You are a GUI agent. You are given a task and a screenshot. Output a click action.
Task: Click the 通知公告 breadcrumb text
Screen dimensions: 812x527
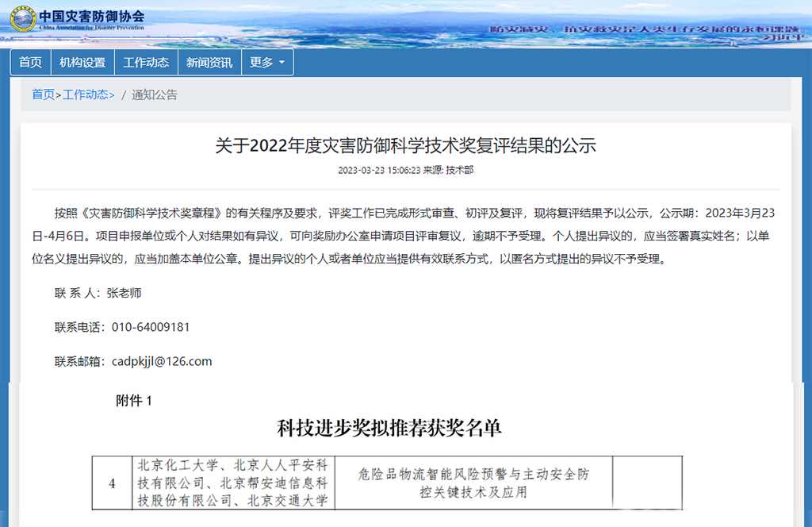pyautogui.click(x=155, y=94)
